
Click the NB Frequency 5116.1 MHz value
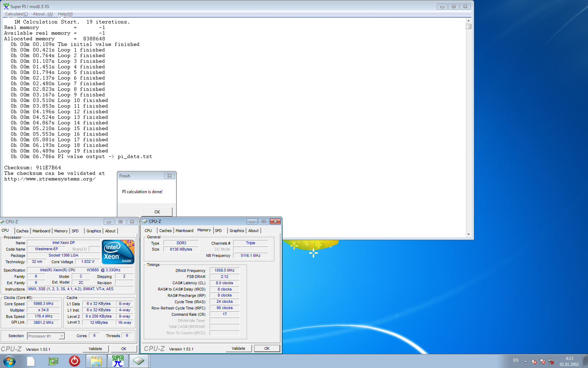251,255
